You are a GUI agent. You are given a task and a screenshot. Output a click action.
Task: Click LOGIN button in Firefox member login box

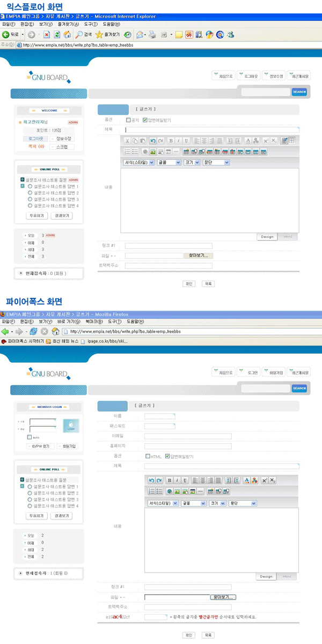[x=70, y=426]
